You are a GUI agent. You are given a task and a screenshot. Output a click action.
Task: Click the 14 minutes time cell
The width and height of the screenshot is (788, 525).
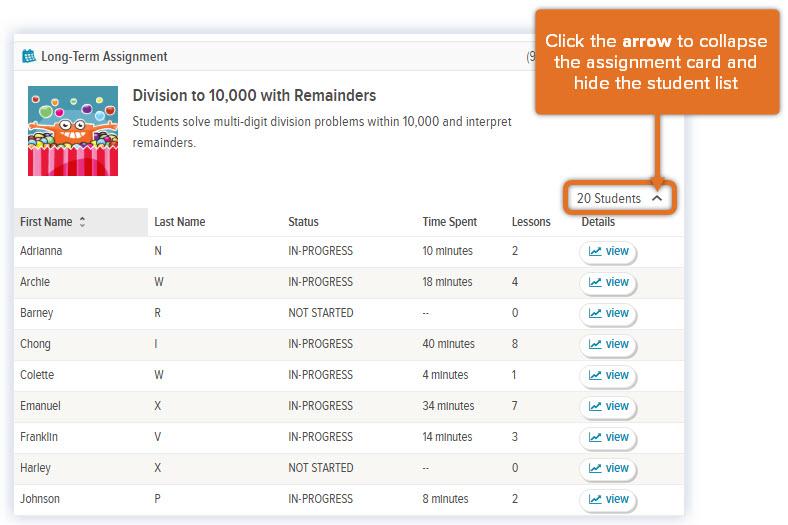(447, 437)
